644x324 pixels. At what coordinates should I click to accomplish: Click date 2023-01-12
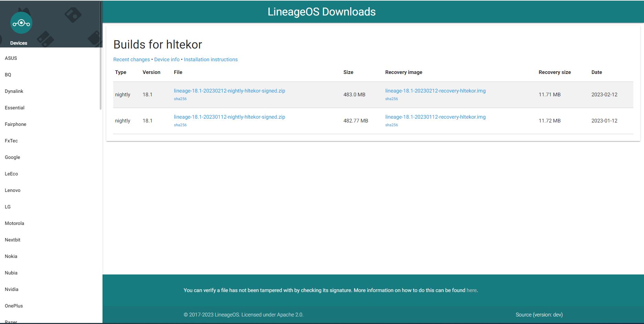tap(604, 121)
